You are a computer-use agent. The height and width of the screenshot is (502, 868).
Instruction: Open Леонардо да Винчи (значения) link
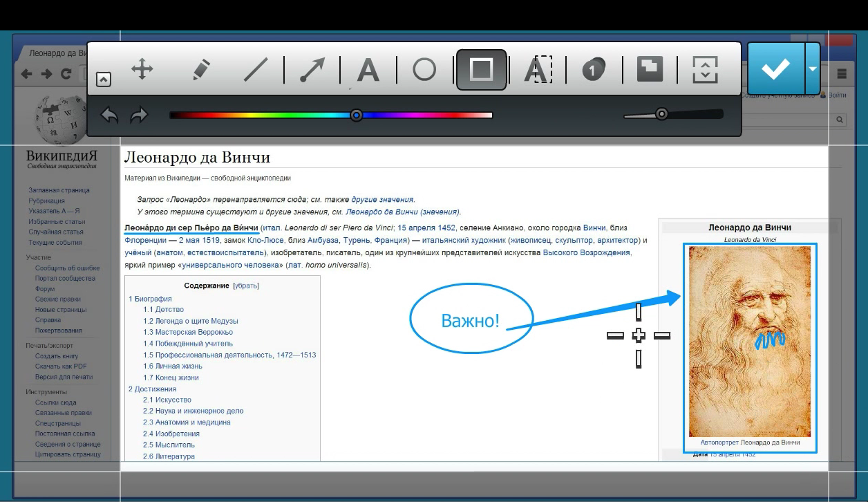coord(402,212)
